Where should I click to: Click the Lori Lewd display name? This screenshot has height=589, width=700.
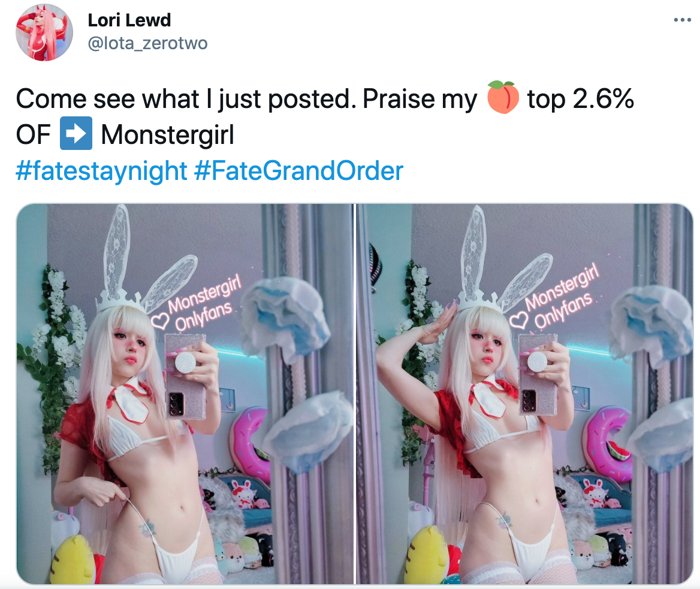[129, 20]
